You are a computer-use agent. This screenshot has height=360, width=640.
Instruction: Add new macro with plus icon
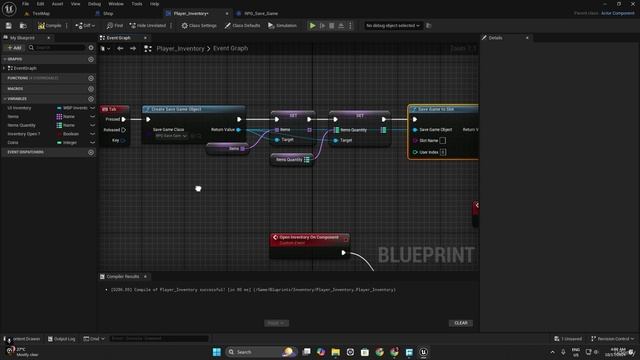tap(91, 89)
